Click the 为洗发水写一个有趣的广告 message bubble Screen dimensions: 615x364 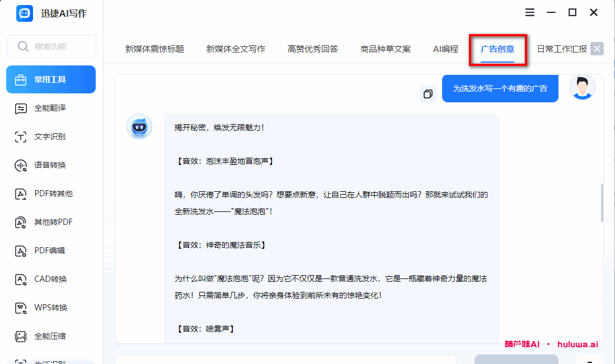click(x=500, y=88)
